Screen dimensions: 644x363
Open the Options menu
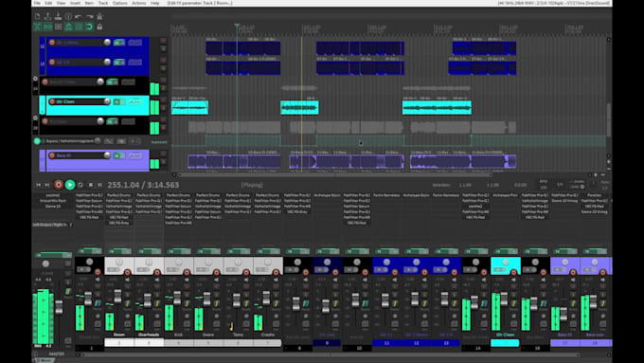tap(120, 3)
